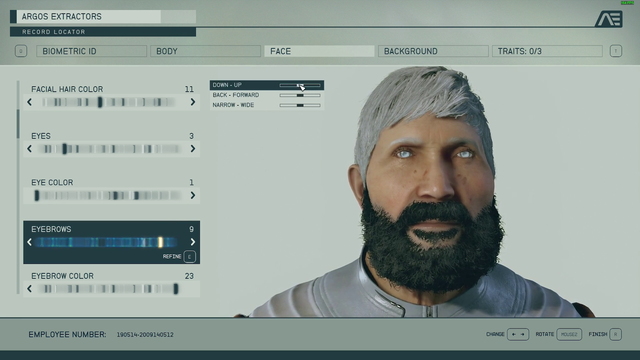Adjust the Back - Forward refine slider

coord(300,95)
